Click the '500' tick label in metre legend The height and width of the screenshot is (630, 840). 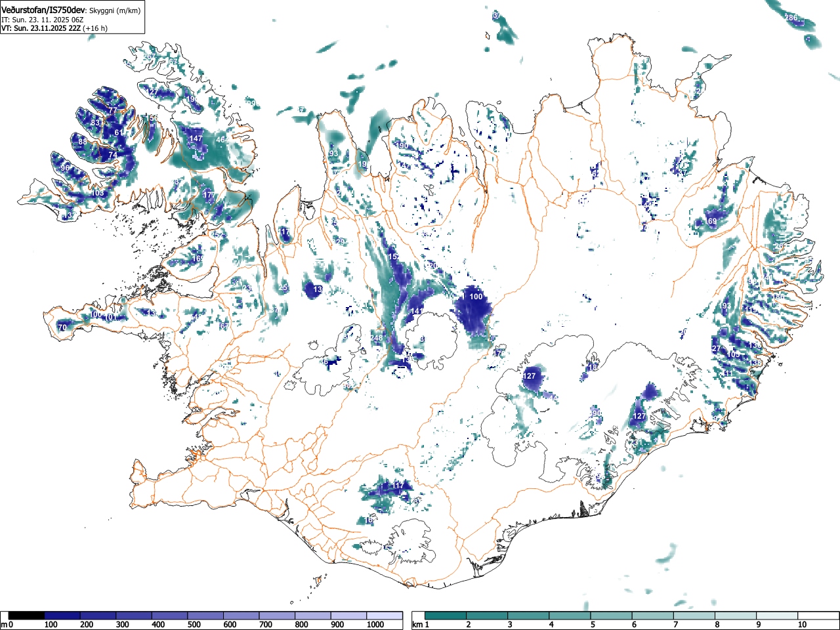194,625
